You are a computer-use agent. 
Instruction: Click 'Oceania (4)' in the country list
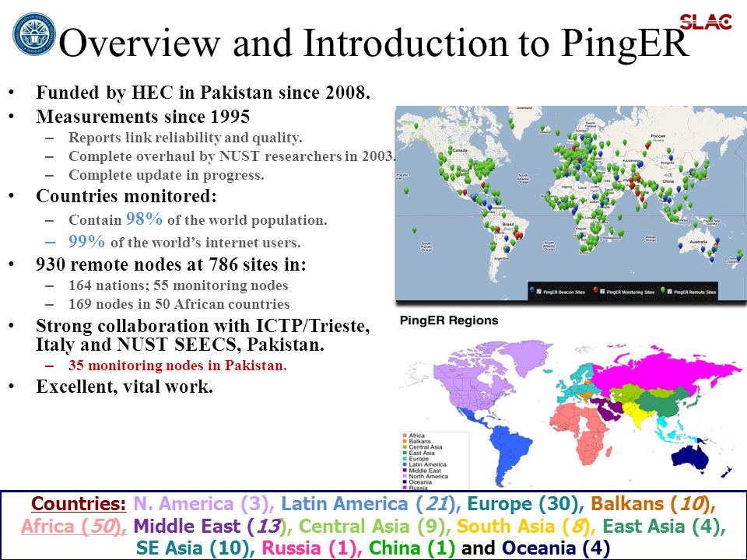556,548
